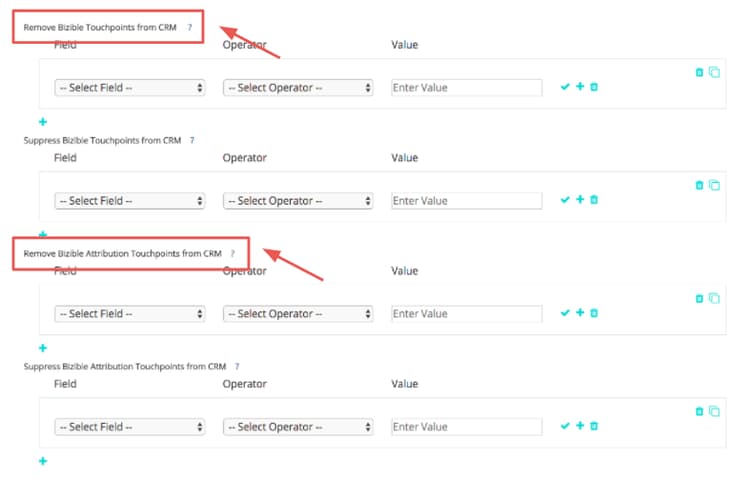Screen dimensions: 750x479
Task: Click 'Value' column label under Remove Bizible Attribution Touchpoints
Action: [405, 271]
